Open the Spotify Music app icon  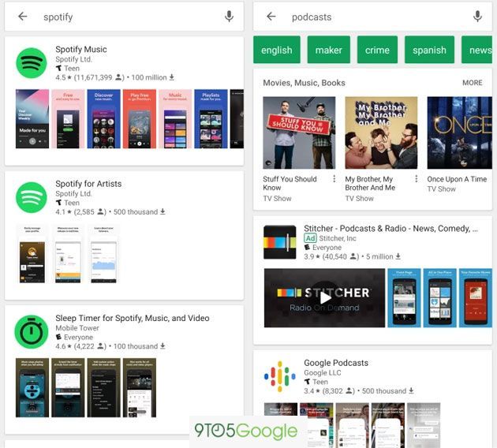pos(32,63)
